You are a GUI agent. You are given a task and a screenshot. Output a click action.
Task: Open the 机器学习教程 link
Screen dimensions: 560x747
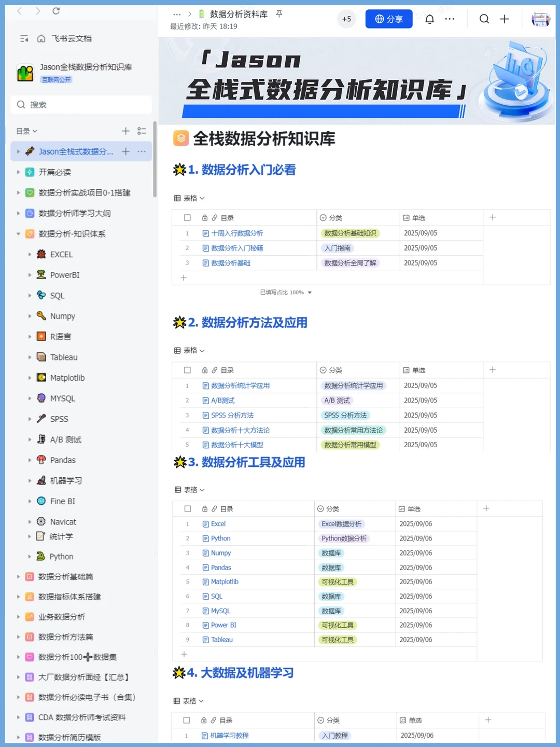pos(229,736)
